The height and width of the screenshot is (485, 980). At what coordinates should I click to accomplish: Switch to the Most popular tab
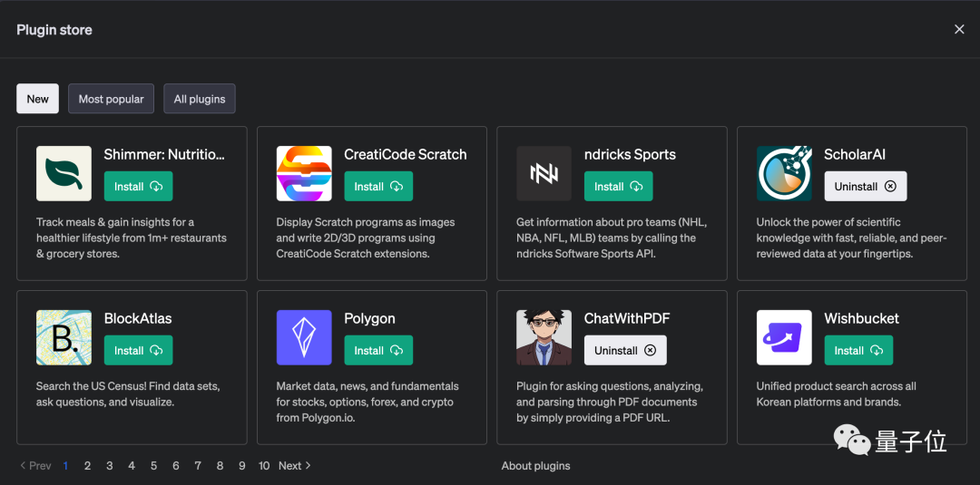[111, 99]
